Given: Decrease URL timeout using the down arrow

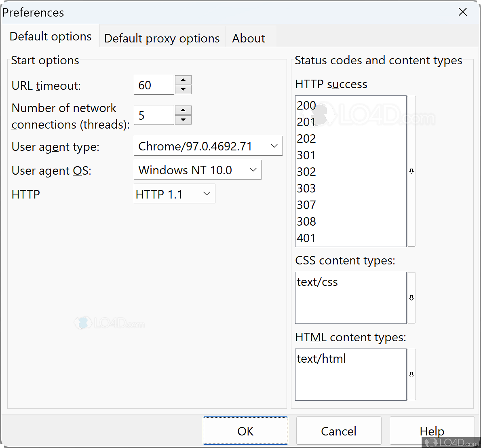Looking at the screenshot, I should click(x=183, y=89).
